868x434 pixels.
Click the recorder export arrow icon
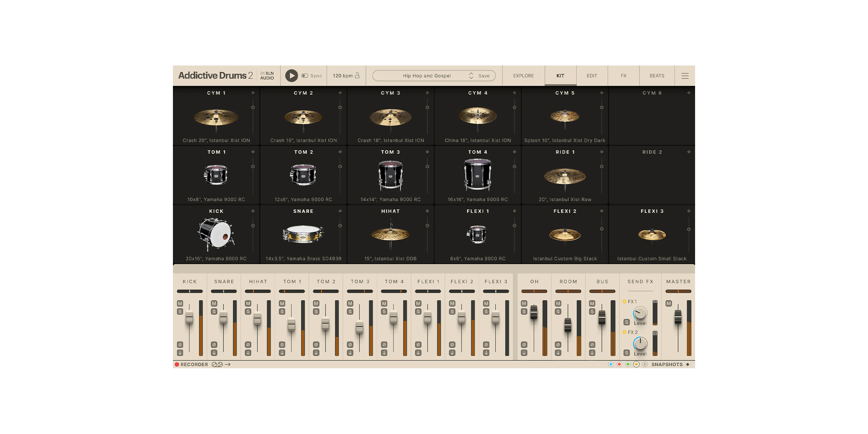pyautogui.click(x=228, y=364)
